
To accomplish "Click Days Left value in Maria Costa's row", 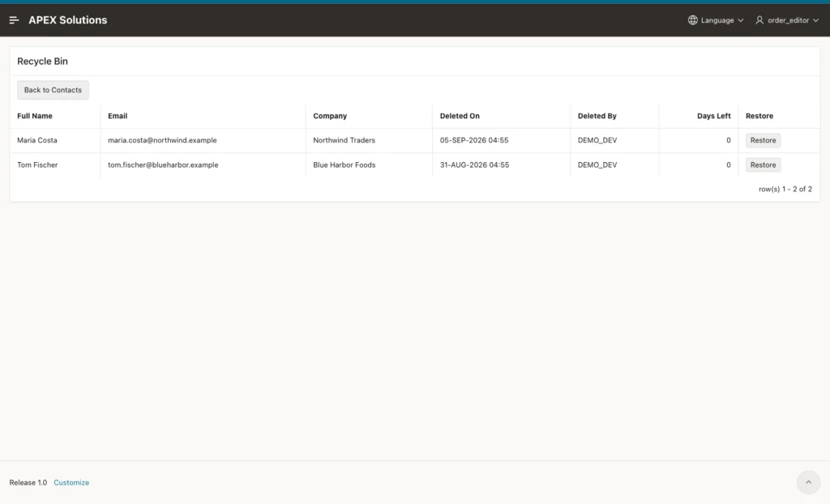I will [x=729, y=140].
